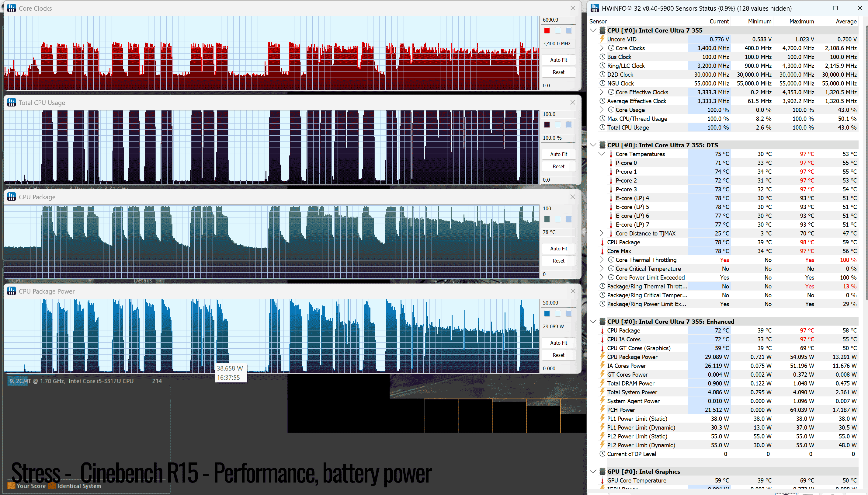This screenshot has width=868, height=495.
Task: Click the Identical System legend in Cinebench
Action: click(x=75, y=486)
